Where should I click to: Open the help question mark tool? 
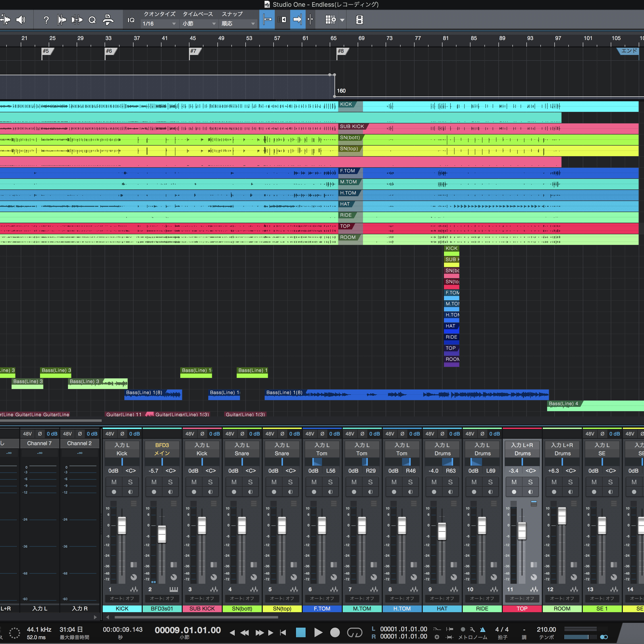pos(46,20)
